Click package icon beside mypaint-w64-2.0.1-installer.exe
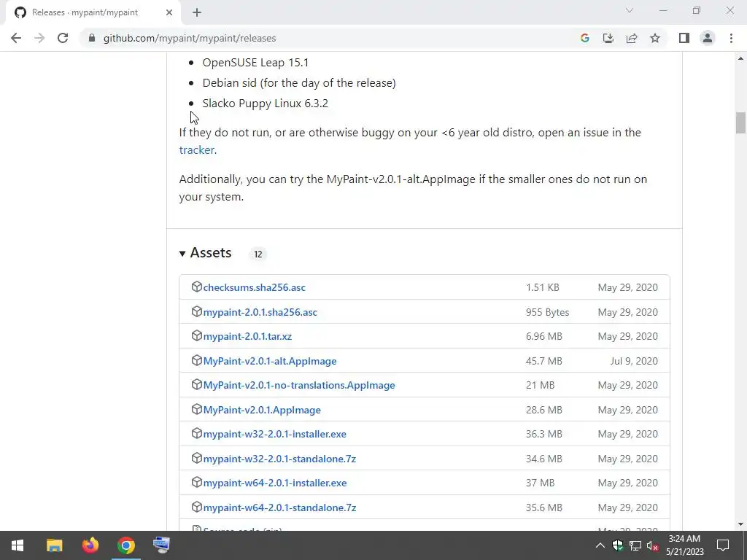747x560 pixels. coord(197,483)
